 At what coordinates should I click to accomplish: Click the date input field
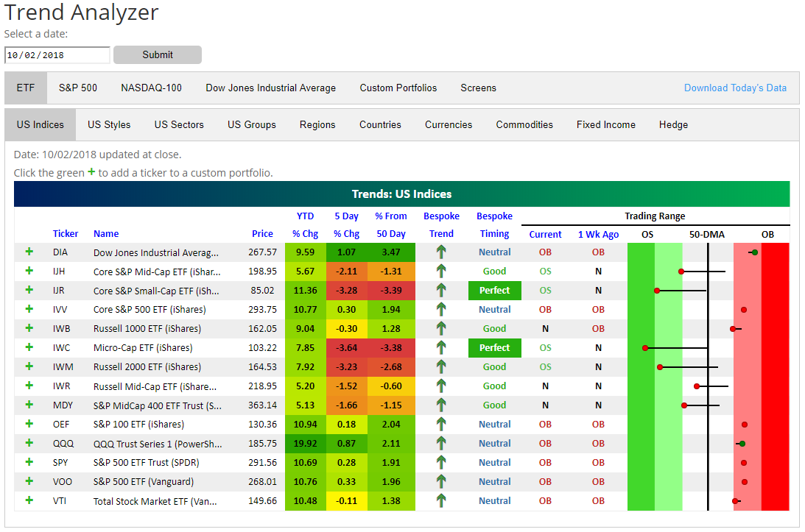57,55
